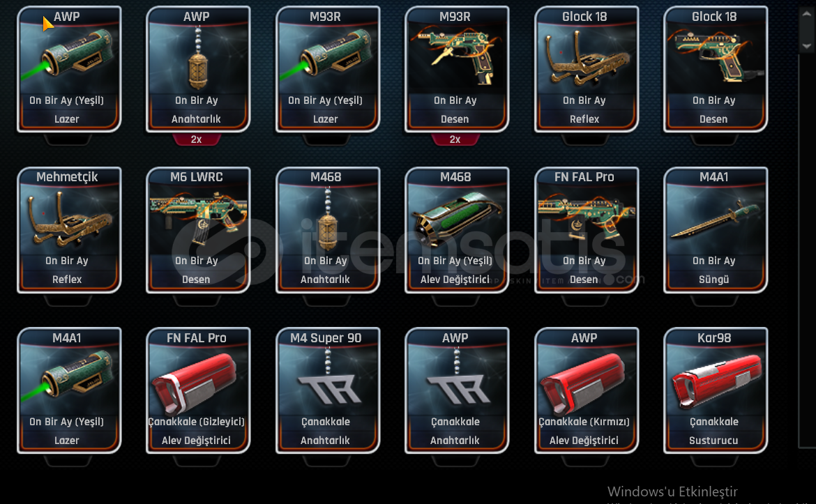Choose the Glock 18 On Bir Ay Reflex sight

[587, 68]
